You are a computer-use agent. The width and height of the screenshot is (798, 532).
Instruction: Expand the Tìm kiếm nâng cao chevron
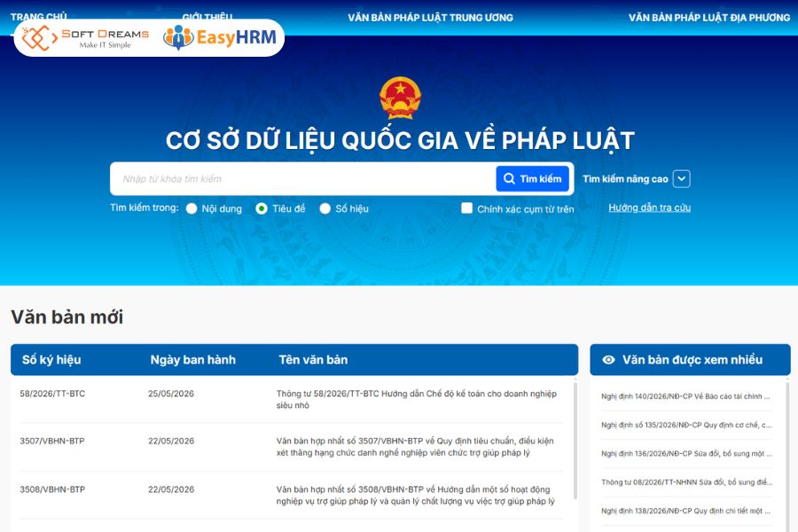click(682, 179)
